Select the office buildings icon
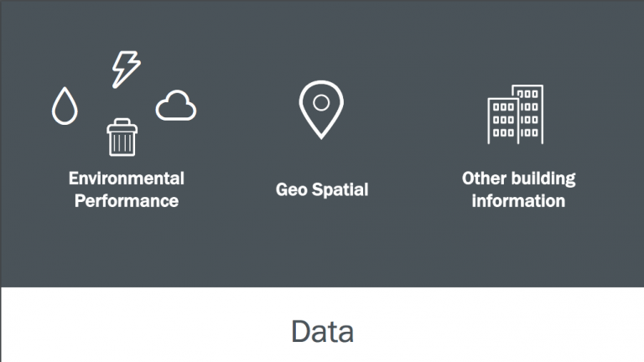The width and height of the screenshot is (644, 362). point(516,115)
